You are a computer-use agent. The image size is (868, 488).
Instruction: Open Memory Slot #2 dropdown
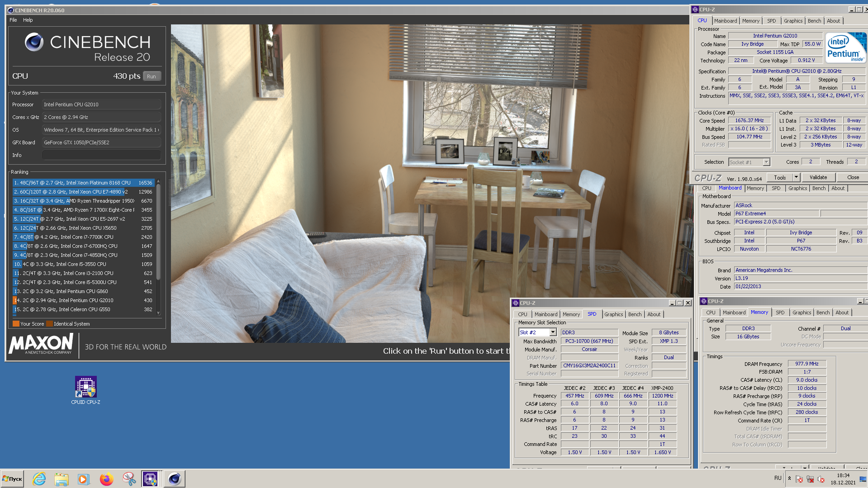pyautogui.click(x=553, y=332)
